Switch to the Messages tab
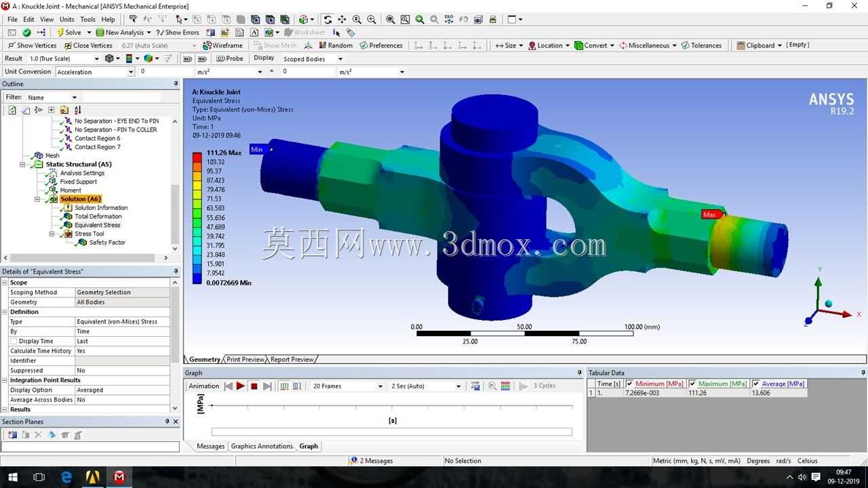Viewport: 868px width, 488px height. click(210, 446)
